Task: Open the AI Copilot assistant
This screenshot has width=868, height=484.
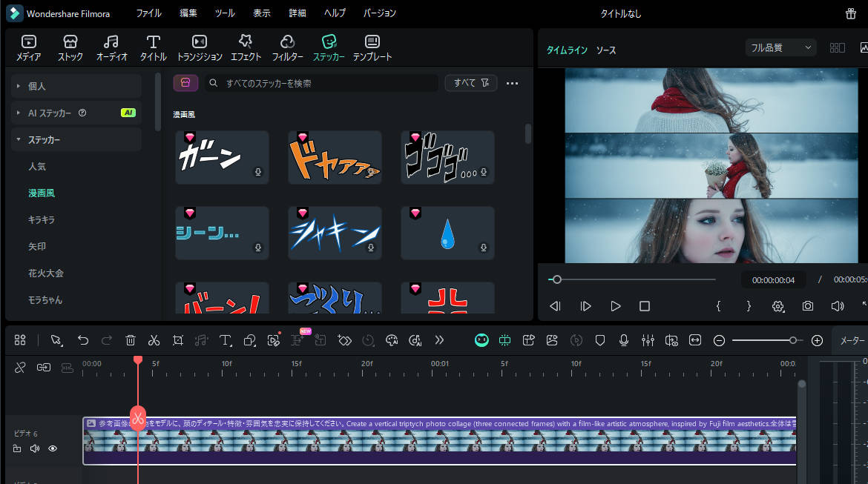Action: click(481, 340)
